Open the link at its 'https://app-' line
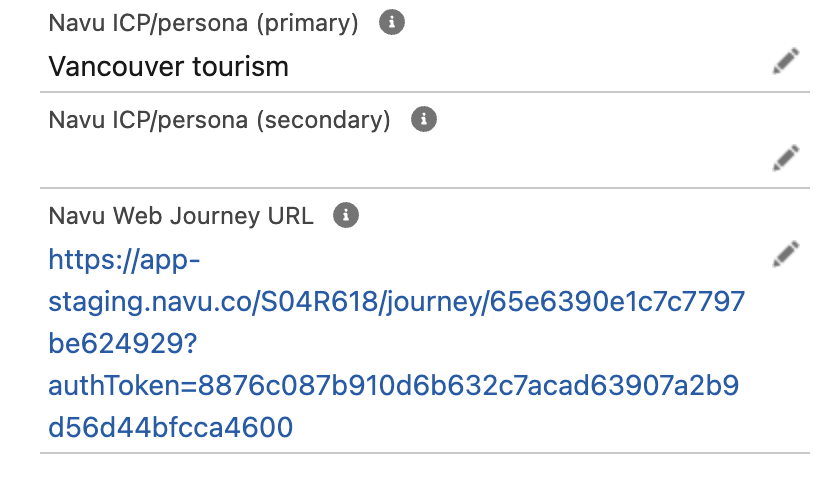 coord(125,260)
